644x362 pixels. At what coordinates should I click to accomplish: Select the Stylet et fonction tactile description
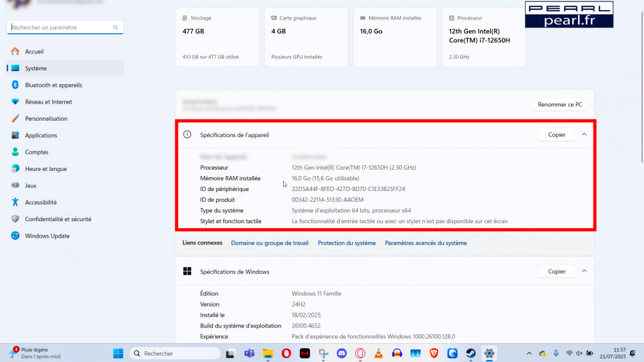399,221
